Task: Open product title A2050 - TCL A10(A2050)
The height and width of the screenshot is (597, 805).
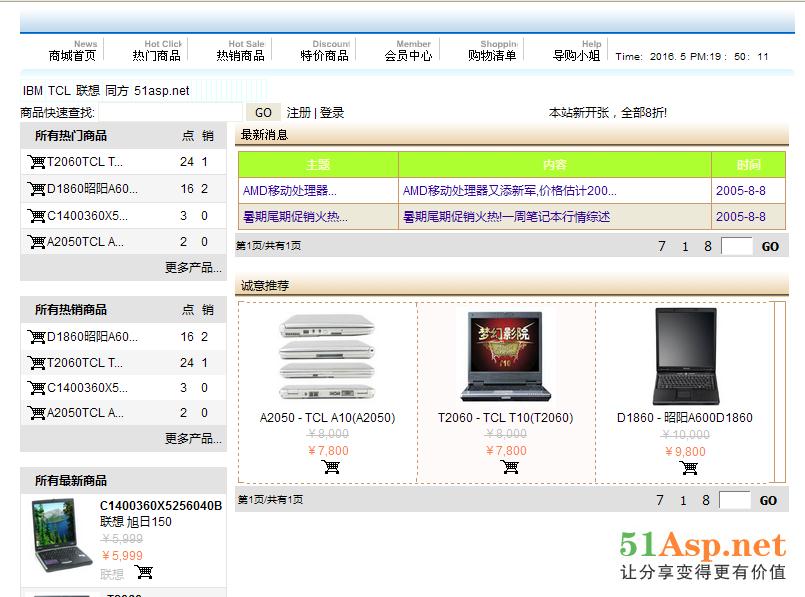Action: (328, 418)
